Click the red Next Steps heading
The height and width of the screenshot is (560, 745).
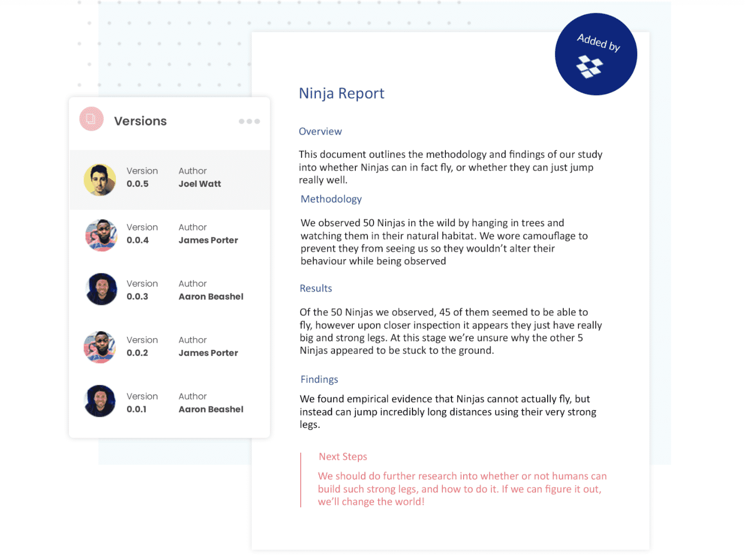[343, 457]
